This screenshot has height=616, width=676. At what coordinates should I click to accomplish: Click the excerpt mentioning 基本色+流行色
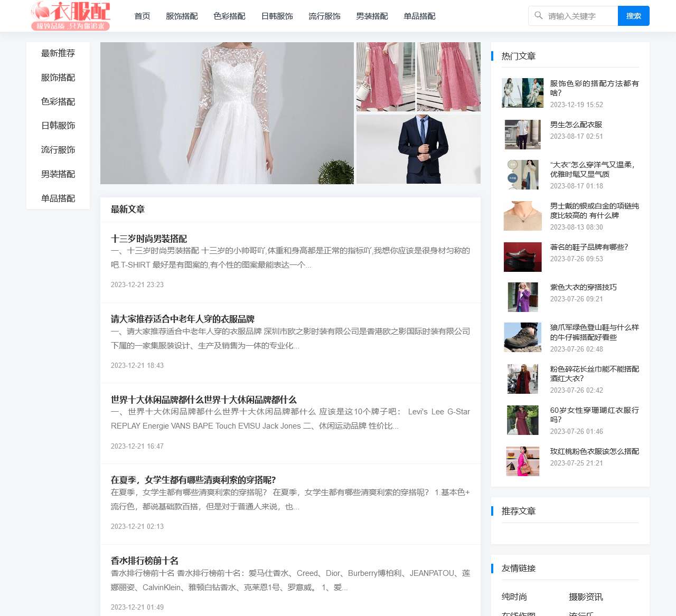tap(290, 499)
